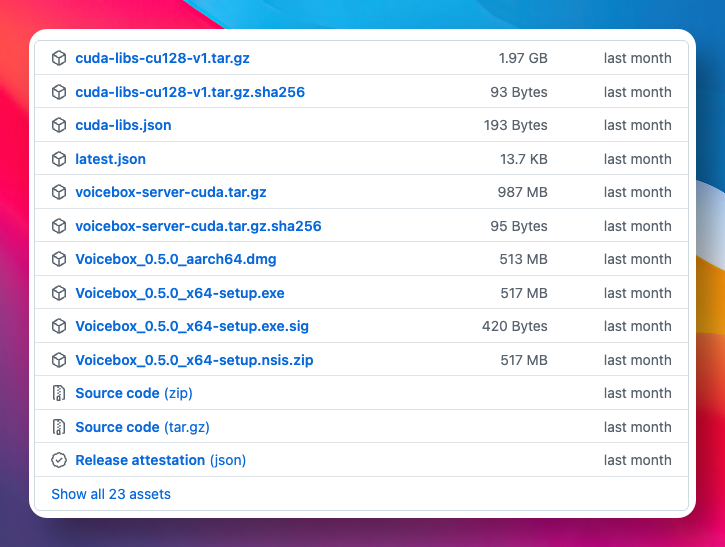Open voicebox-server-cuda.tar.gz.sha256 link
The height and width of the screenshot is (547, 725).
click(198, 226)
